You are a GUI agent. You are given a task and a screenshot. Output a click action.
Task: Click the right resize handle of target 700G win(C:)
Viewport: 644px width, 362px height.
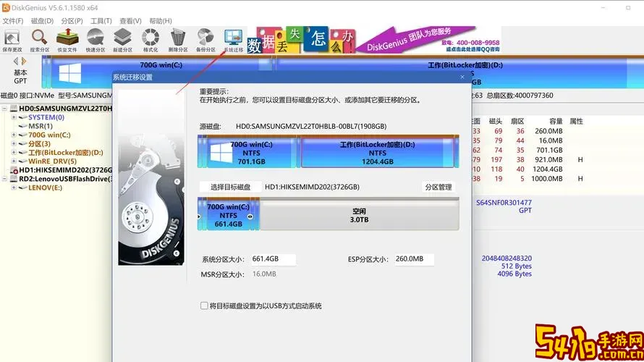250,216
